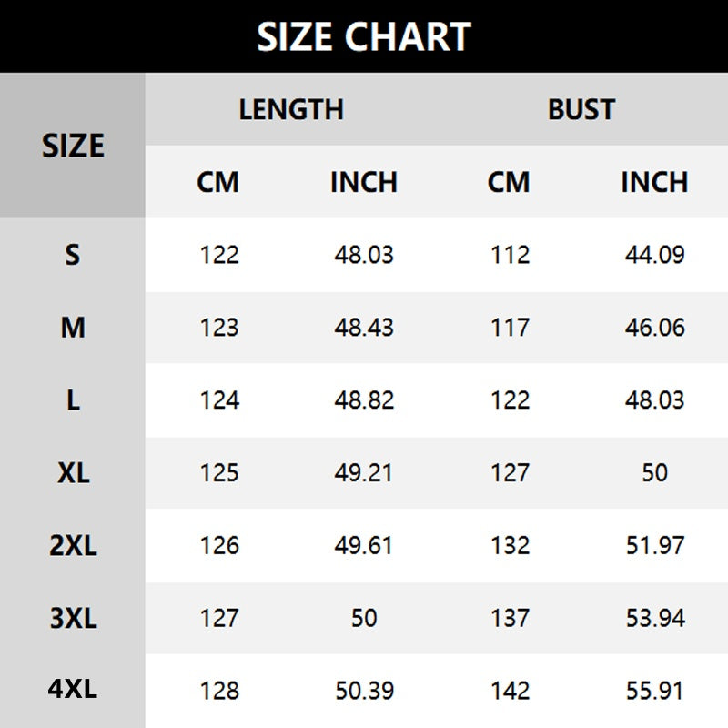728x728 pixels.
Task: Click the LENGTH column header
Action: pos(291,109)
